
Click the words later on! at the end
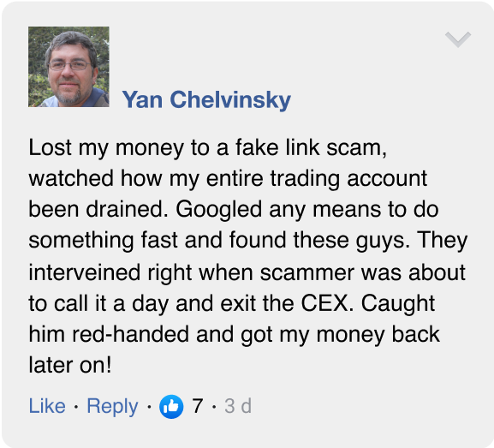tap(70, 365)
